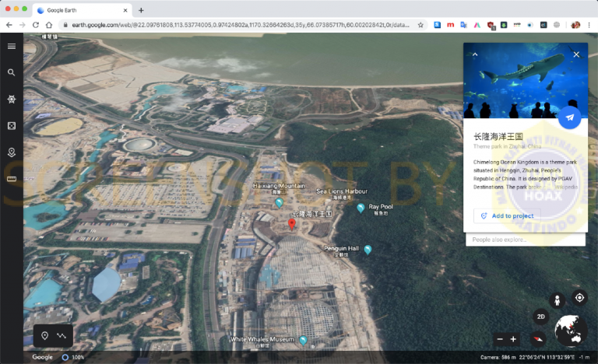Screen dimensions: 598x364
Task: Close the knowledge card with X
Action: tap(576, 54)
